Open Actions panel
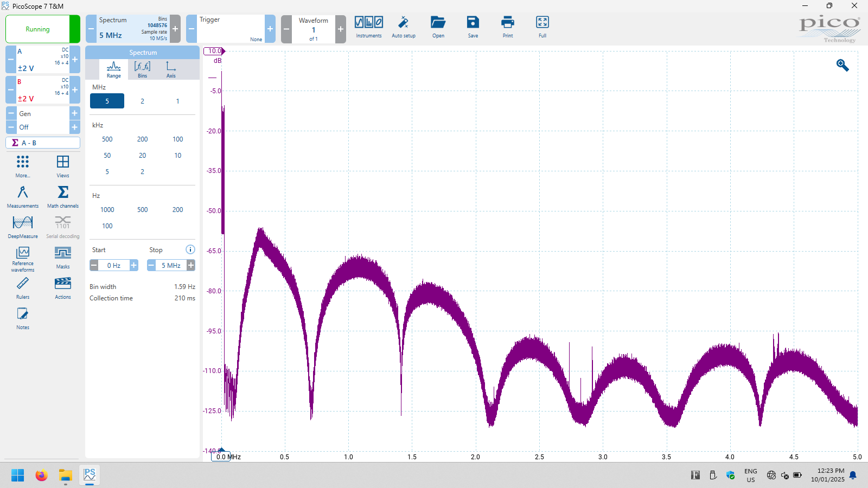Image resolution: width=868 pixels, height=488 pixels. tap(63, 287)
